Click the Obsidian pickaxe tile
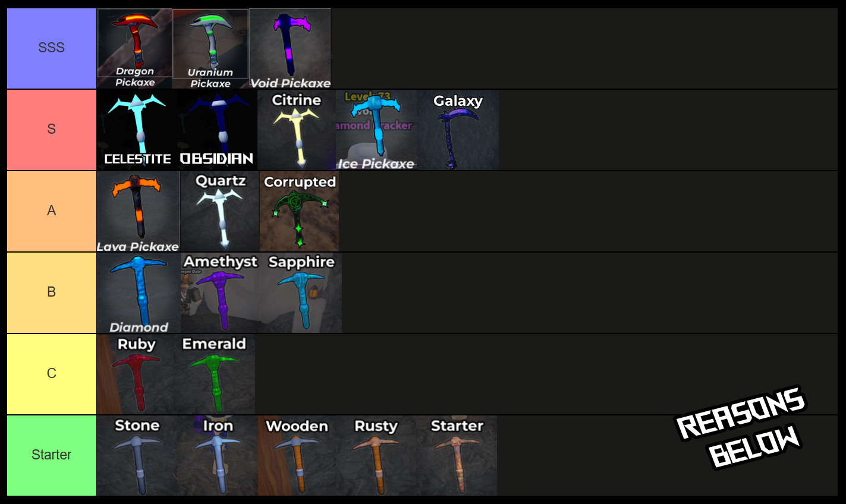Image resolution: width=846 pixels, height=504 pixels. coord(217,130)
